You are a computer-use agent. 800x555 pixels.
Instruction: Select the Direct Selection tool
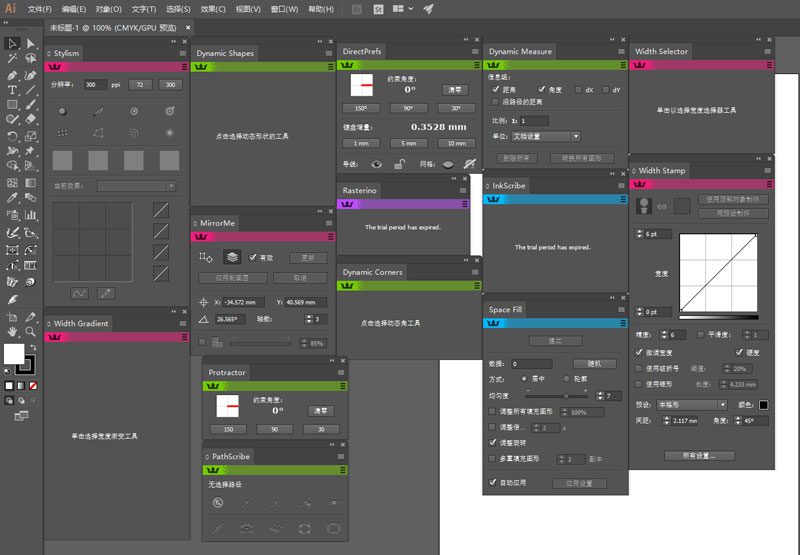31,44
